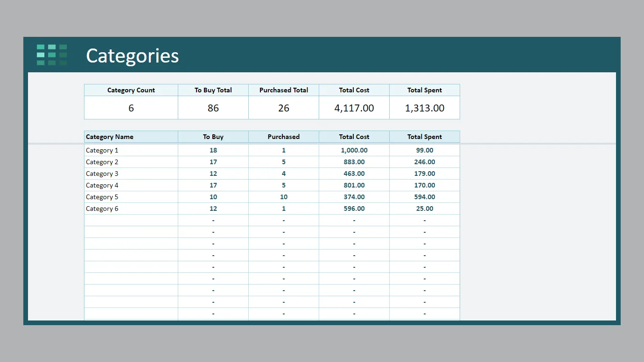Image resolution: width=644 pixels, height=362 pixels.
Task: Click the Categories page title
Action: [x=132, y=56]
